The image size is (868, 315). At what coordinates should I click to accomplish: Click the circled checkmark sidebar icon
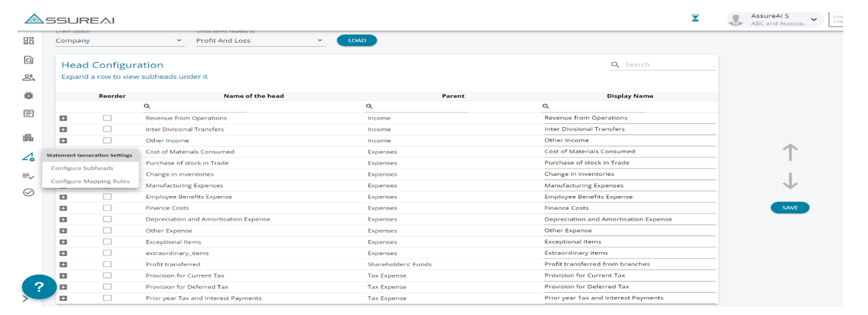point(28,193)
